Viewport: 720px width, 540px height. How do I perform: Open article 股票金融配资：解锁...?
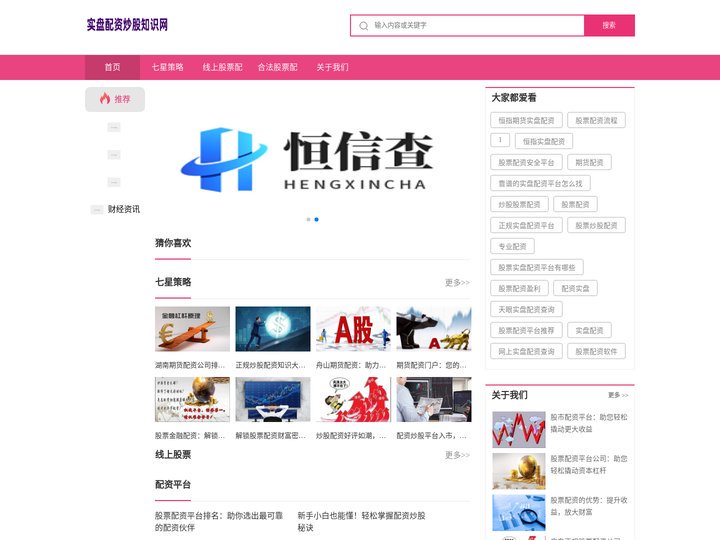pyautogui.click(x=190, y=436)
